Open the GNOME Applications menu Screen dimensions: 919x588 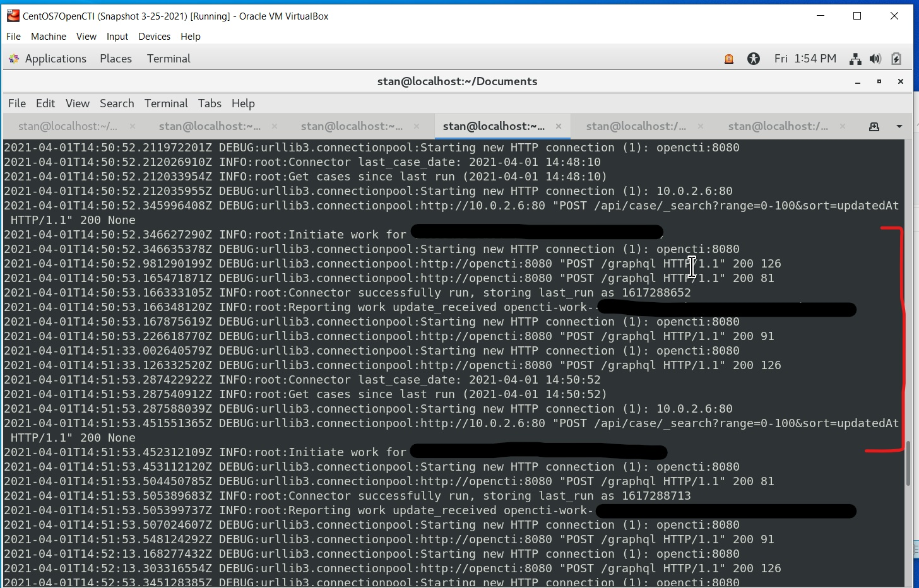pos(47,59)
